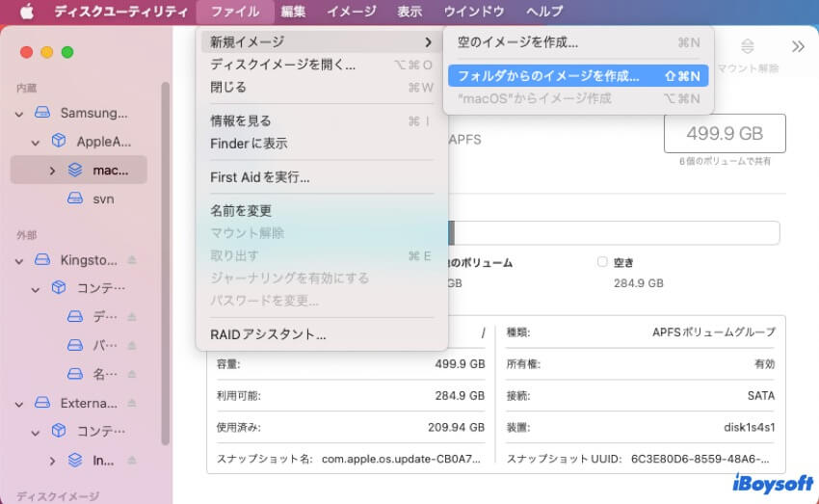Image resolution: width=819 pixels, height=504 pixels.
Task: Collapse the External disk tree
Action: pos(19,404)
